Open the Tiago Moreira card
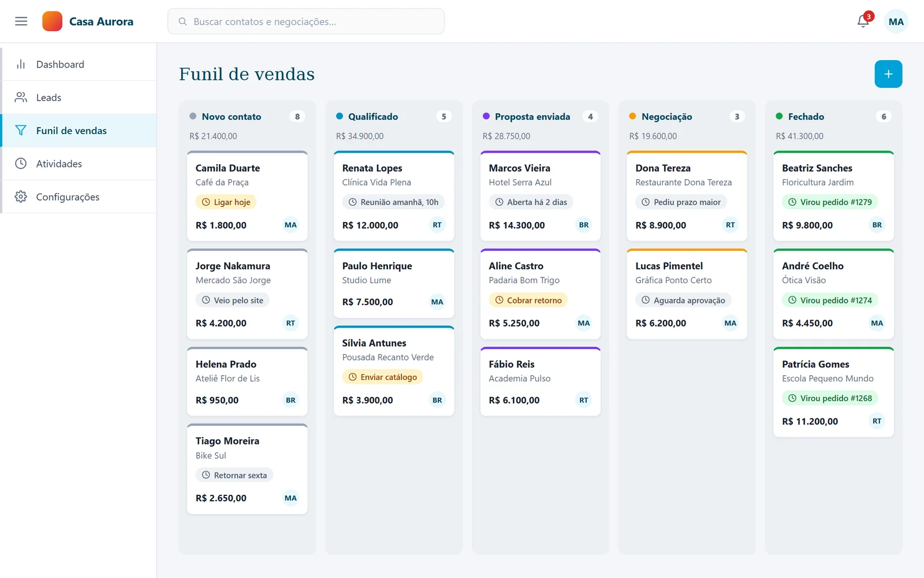 (247, 469)
